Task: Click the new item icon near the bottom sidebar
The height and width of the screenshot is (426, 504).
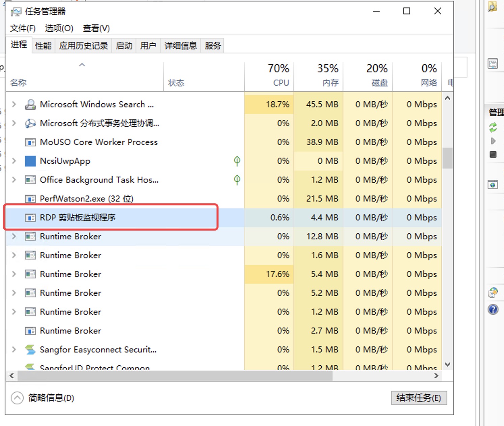Action: tap(494, 293)
